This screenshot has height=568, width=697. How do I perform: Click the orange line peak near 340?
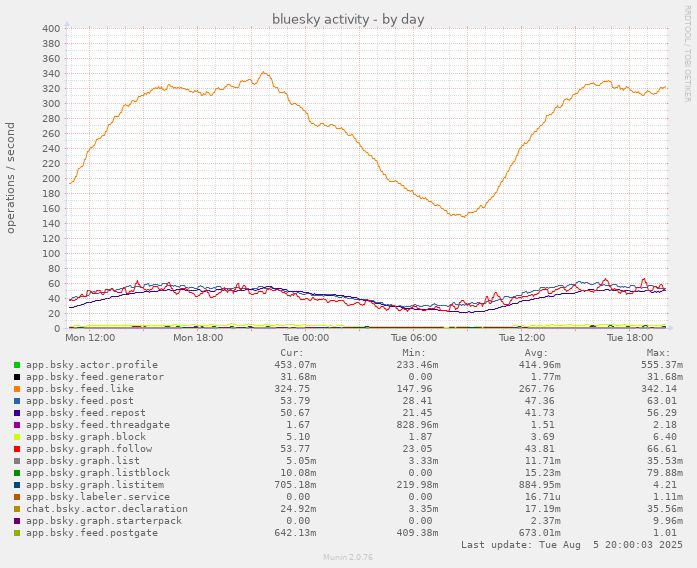click(x=264, y=72)
